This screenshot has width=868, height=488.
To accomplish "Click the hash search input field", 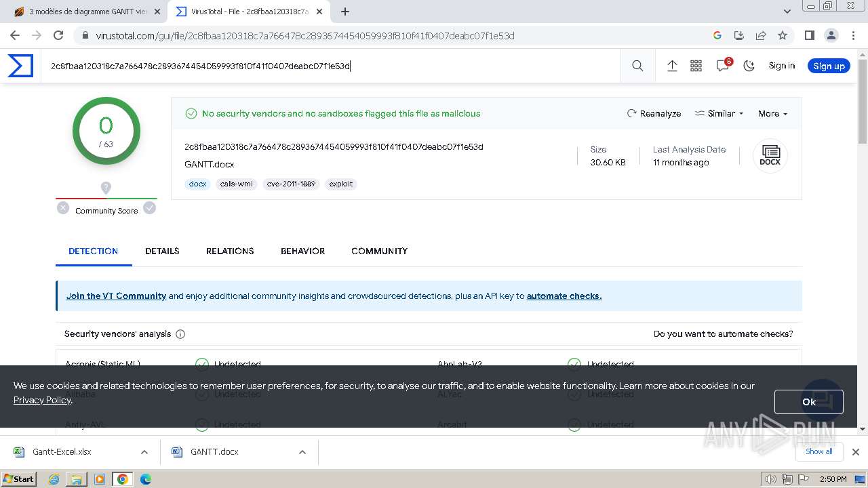I will 331,66.
